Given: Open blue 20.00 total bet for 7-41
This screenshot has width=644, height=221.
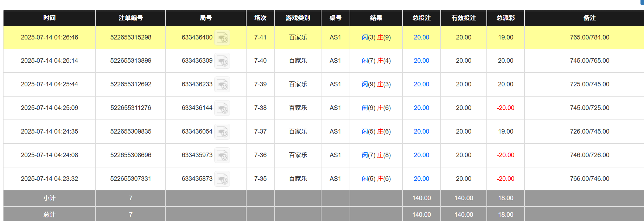Looking at the screenshot, I should (421, 37).
